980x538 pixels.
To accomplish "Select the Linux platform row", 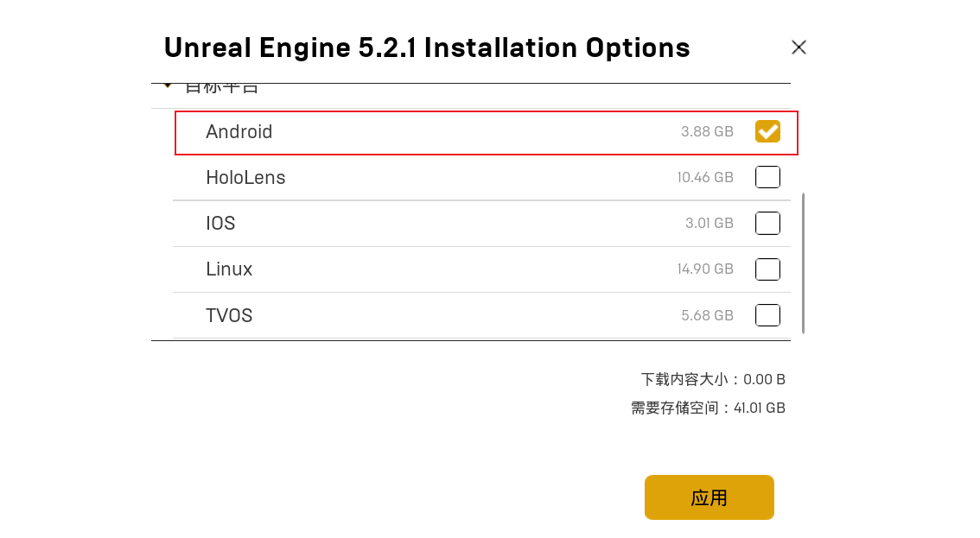I will pyautogui.click(x=432, y=269).
